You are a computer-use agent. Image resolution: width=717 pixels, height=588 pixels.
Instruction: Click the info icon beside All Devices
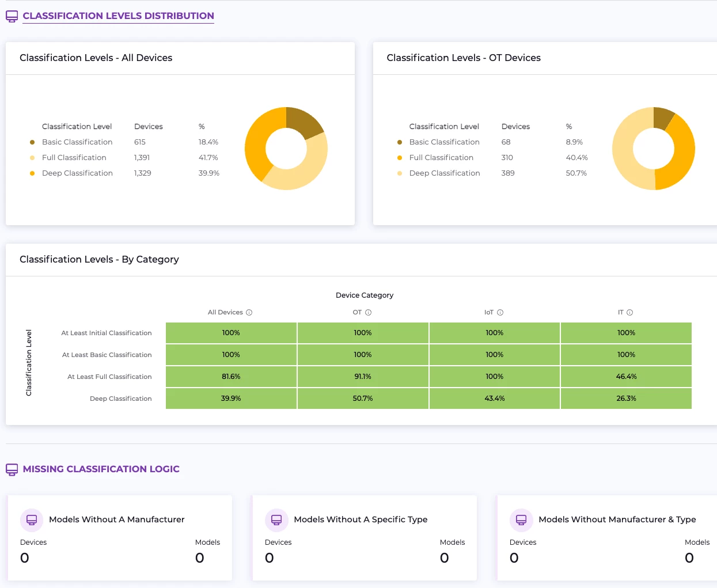249,313
